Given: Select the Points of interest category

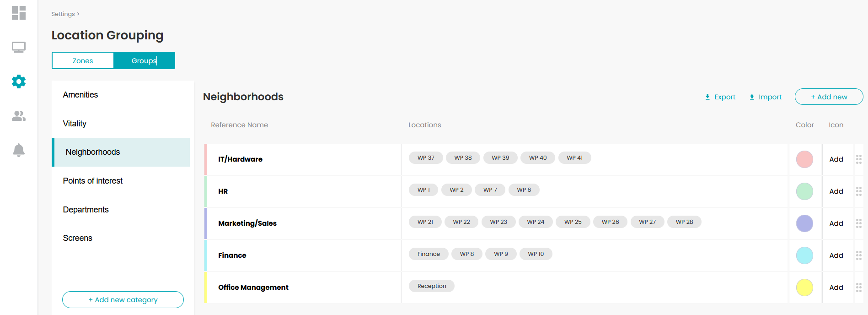Looking at the screenshot, I should click(121, 181).
